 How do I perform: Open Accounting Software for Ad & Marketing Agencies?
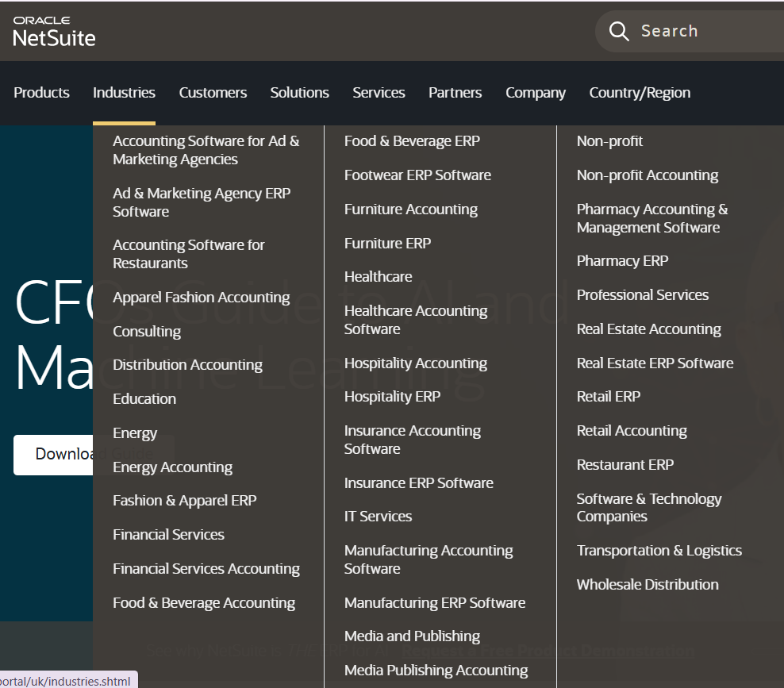click(206, 150)
